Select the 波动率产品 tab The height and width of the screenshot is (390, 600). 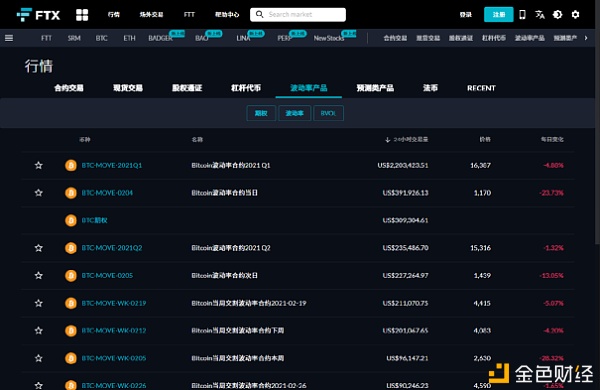click(309, 88)
